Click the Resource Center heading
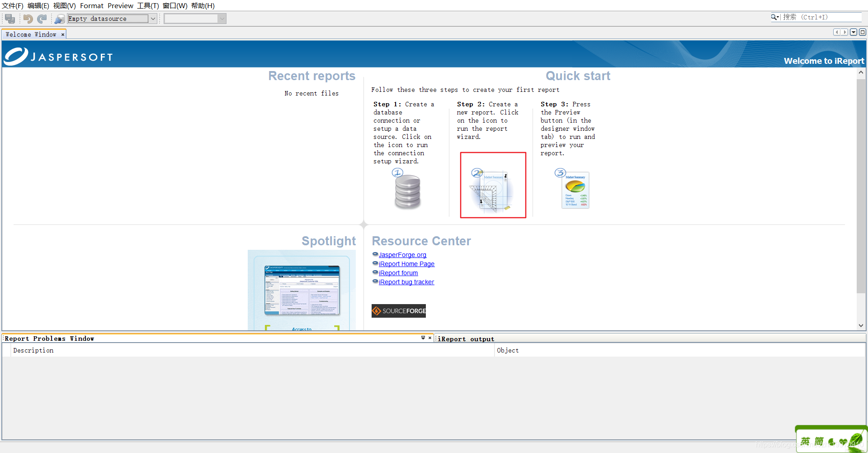Image resolution: width=868 pixels, height=453 pixels. [x=421, y=241]
